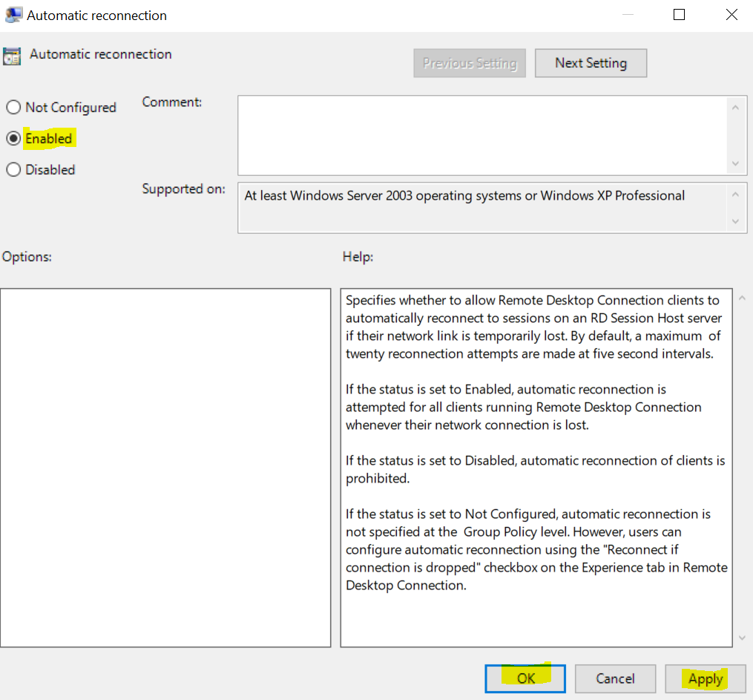
Task: Click inside the Comment text box
Action: point(482,134)
